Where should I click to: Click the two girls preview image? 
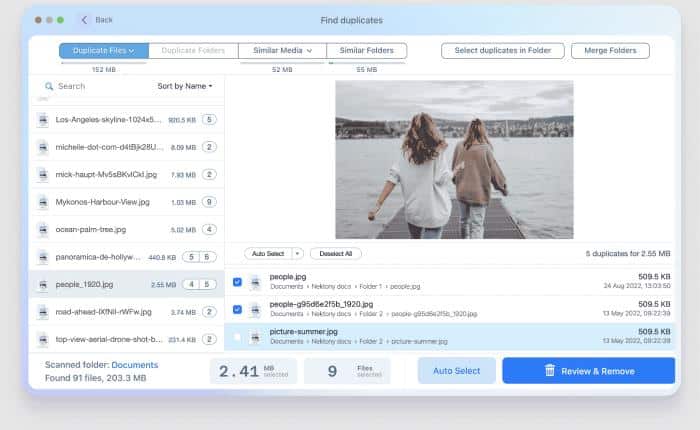pos(454,160)
